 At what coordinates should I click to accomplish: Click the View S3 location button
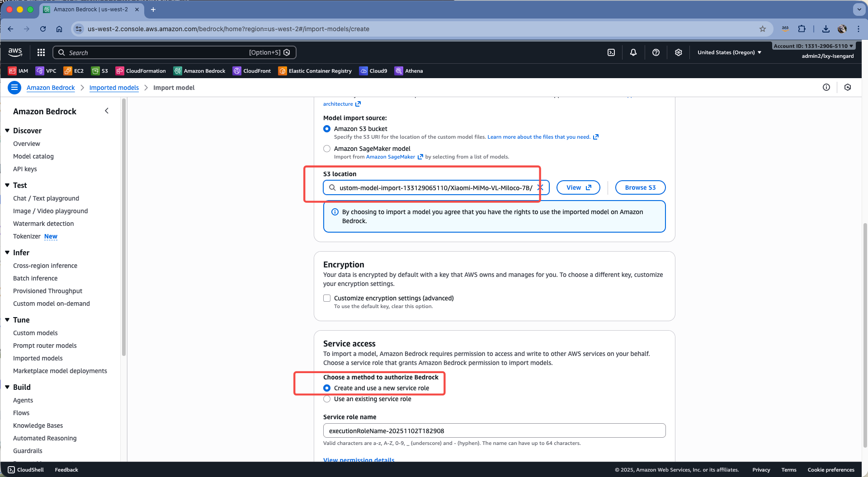click(x=578, y=187)
